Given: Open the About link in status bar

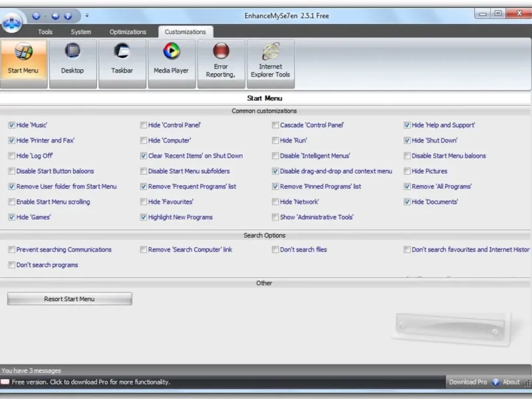Looking at the screenshot, I should click(x=511, y=382).
